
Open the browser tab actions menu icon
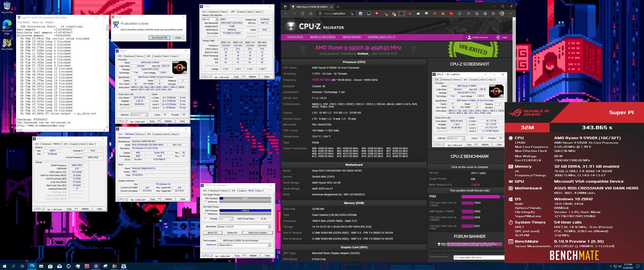click(285, 7)
